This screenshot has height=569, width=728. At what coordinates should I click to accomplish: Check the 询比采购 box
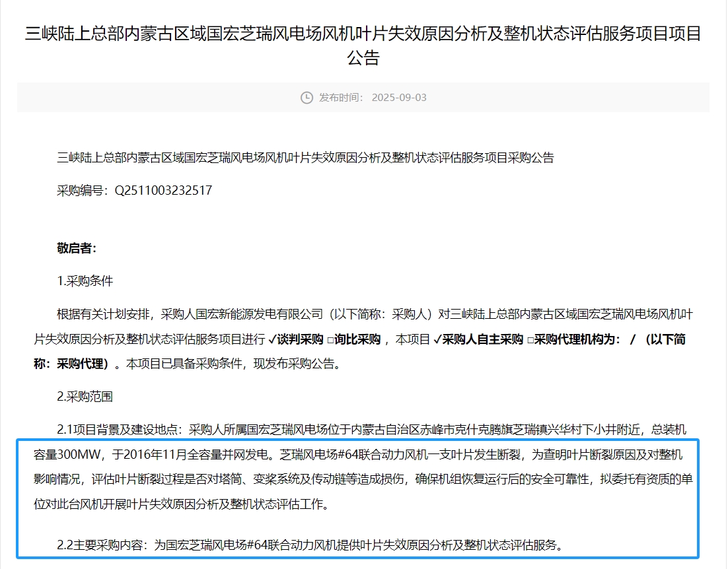click(x=330, y=340)
